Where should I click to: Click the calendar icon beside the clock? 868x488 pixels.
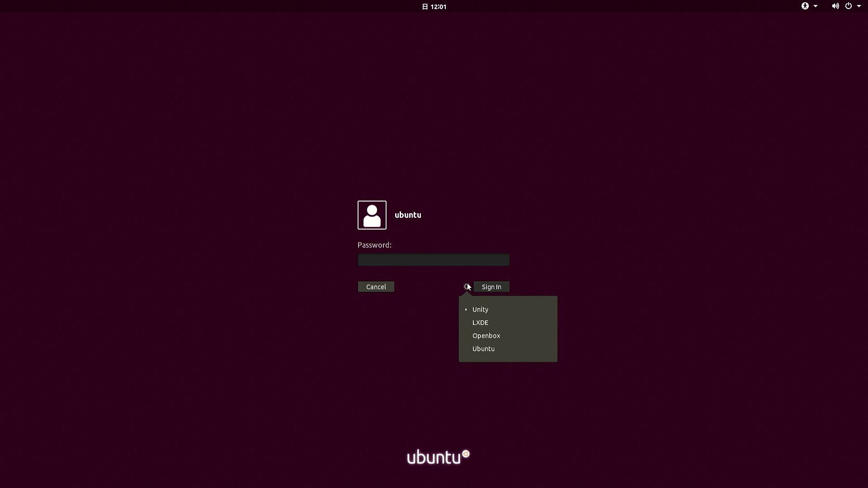point(425,7)
